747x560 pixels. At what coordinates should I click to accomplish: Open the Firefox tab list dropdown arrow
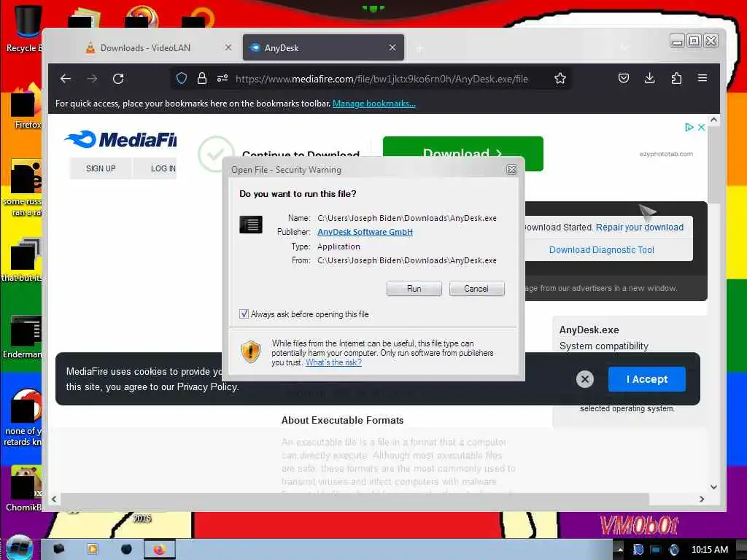[x=624, y=47]
